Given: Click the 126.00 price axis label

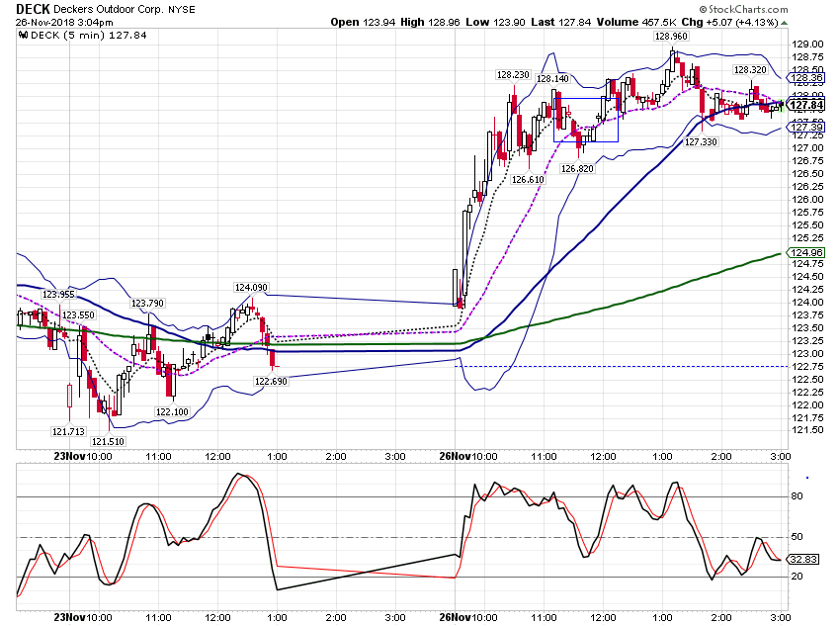Looking at the screenshot, I should click(x=807, y=200).
